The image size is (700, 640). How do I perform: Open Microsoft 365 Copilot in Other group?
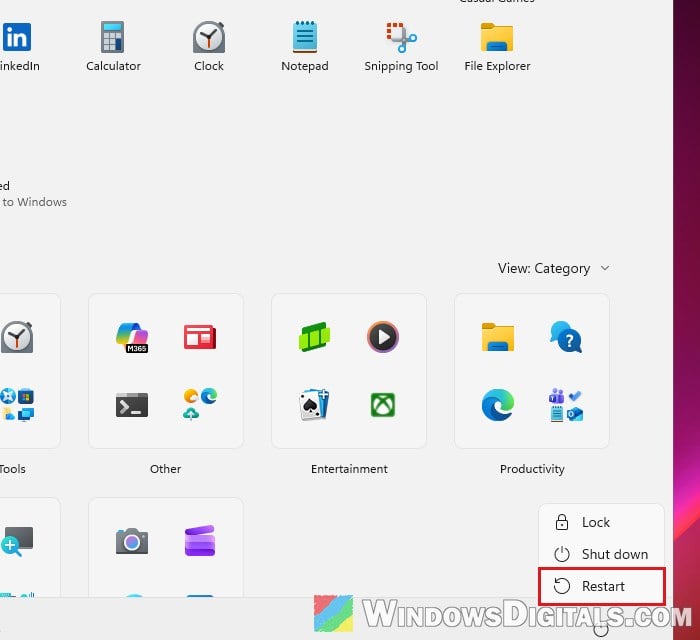(x=132, y=337)
